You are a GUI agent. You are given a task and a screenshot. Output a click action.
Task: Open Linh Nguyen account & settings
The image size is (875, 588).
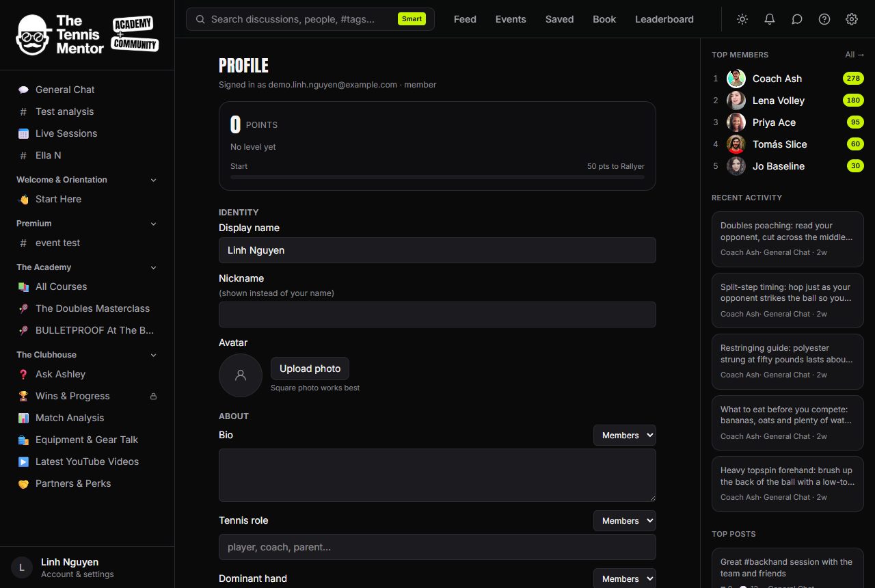[x=87, y=567]
